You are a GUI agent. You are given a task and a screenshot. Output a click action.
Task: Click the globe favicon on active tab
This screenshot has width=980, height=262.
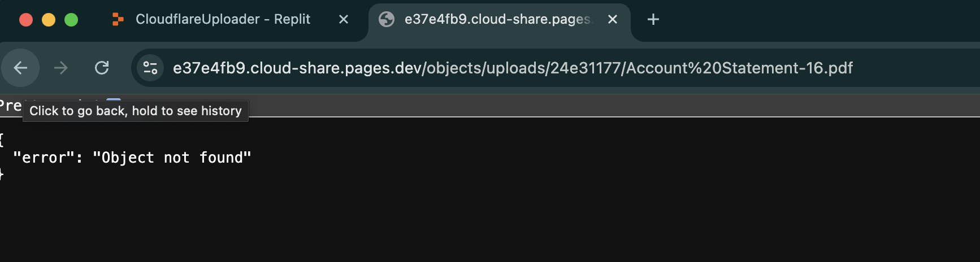point(387,19)
